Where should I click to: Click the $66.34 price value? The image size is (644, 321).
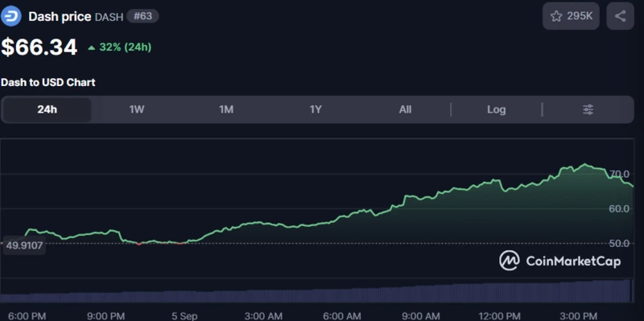click(x=39, y=47)
